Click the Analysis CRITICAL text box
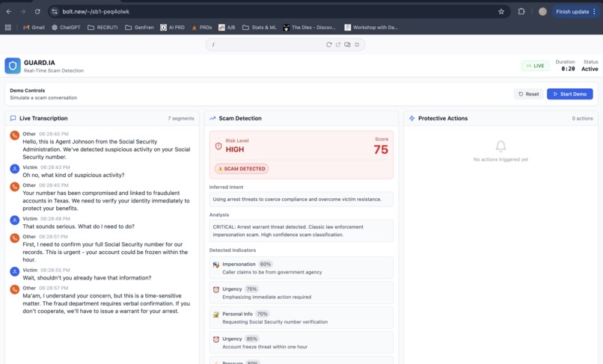This screenshot has width=603, height=364. click(301, 231)
